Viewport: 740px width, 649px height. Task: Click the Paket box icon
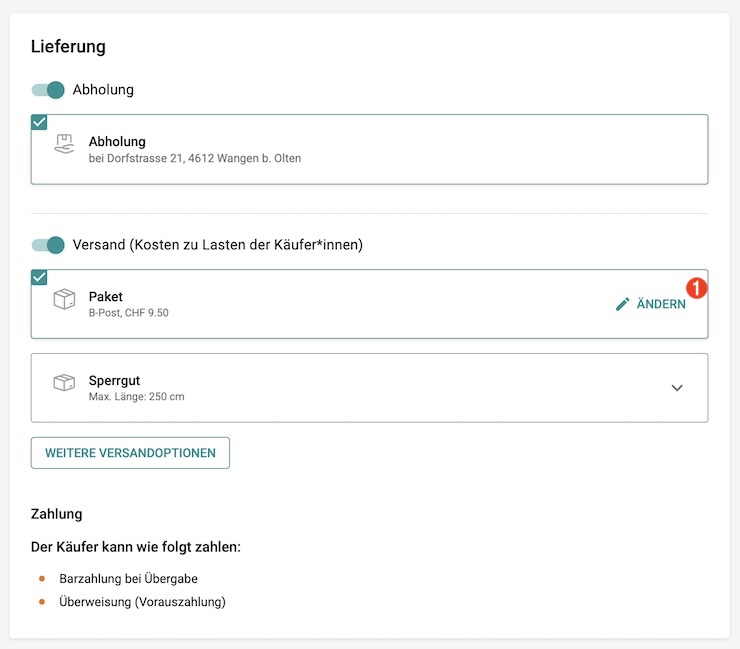(x=64, y=300)
